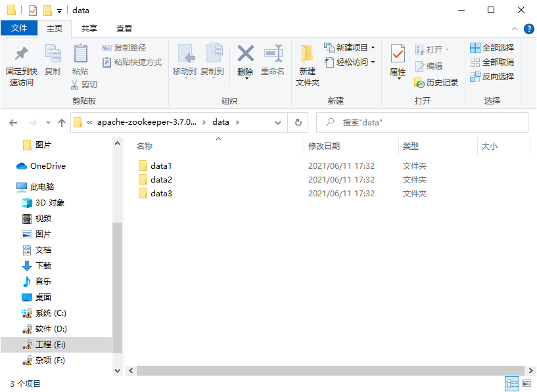Switch to details view in status bar
Image resolution: width=537 pixels, height=392 pixels.
[x=511, y=383]
